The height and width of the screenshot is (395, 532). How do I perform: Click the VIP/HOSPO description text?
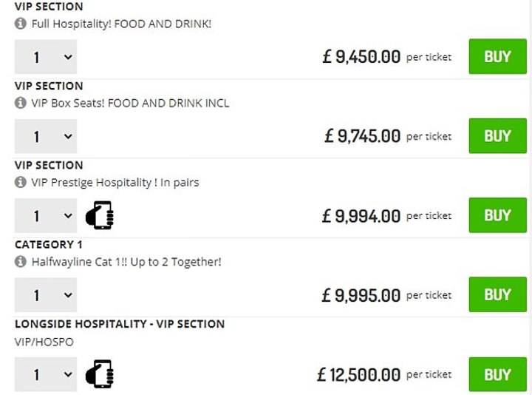pyautogui.click(x=44, y=342)
